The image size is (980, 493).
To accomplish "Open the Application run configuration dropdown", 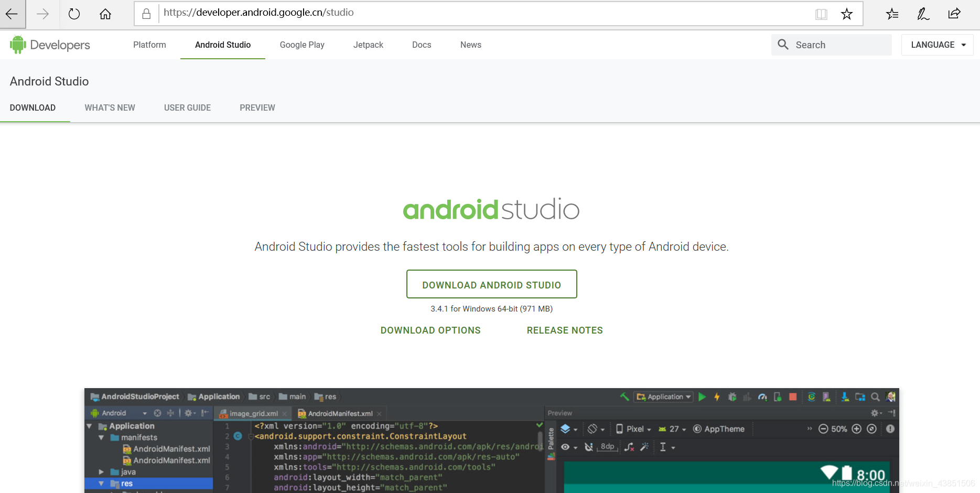I will pyautogui.click(x=663, y=397).
